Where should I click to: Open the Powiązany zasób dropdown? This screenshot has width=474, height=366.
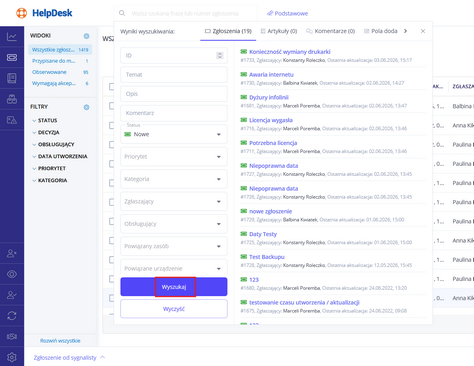click(x=174, y=246)
